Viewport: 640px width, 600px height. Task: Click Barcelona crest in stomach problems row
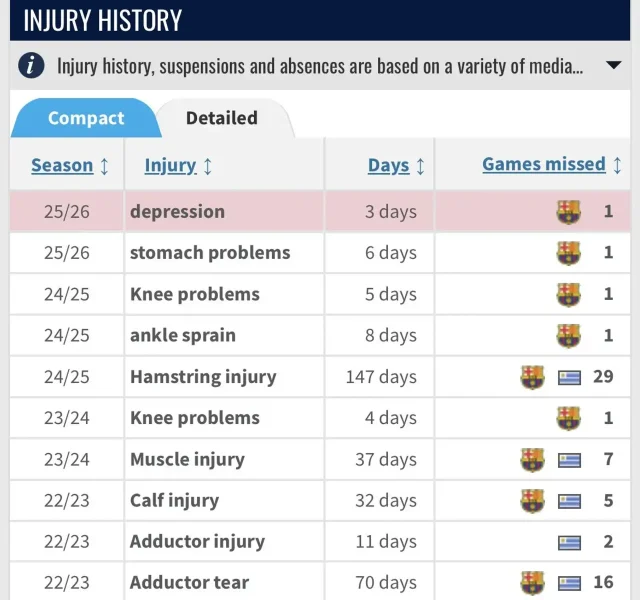(568, 253)
